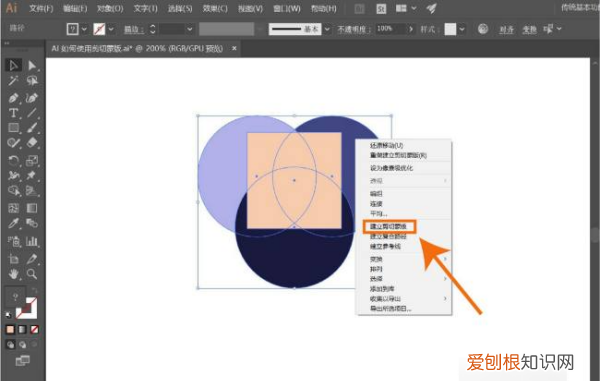Screen dimensions: 600x381
Task: Open 对象(O) menu
Action: (x=110, y=8)
